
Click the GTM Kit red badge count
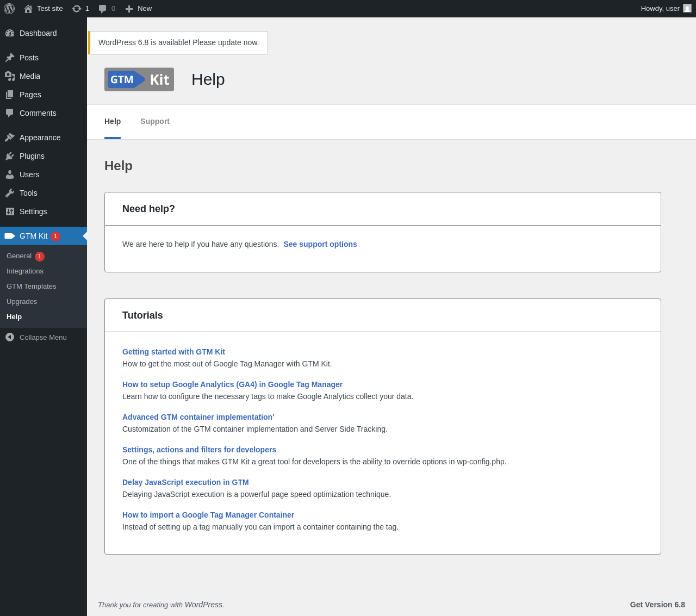(55, 237)
